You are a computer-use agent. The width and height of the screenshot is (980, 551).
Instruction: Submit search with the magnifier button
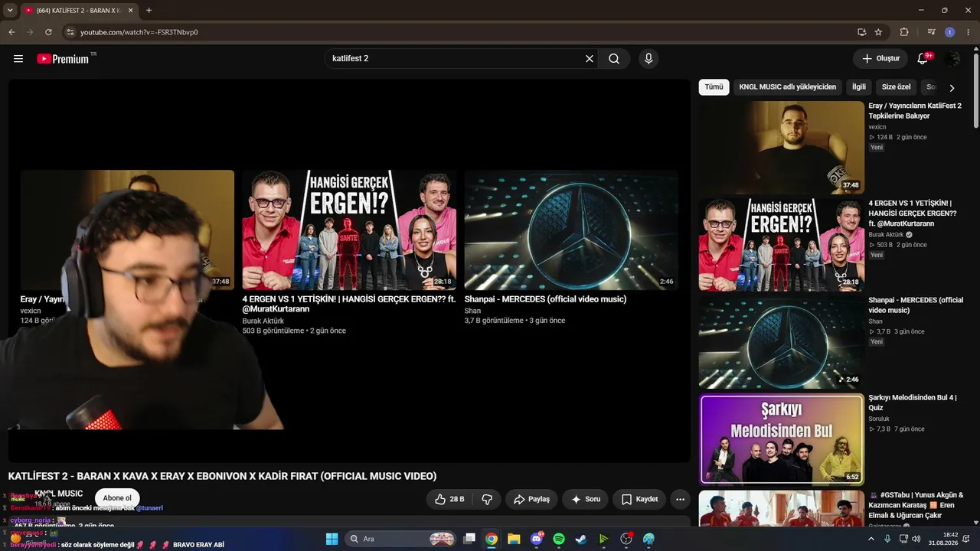[614, 59]
